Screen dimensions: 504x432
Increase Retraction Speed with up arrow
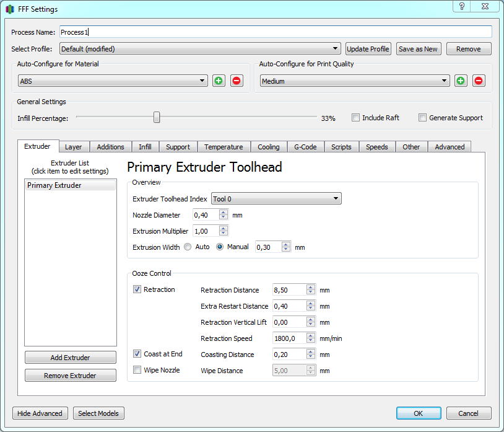(310, 335)
